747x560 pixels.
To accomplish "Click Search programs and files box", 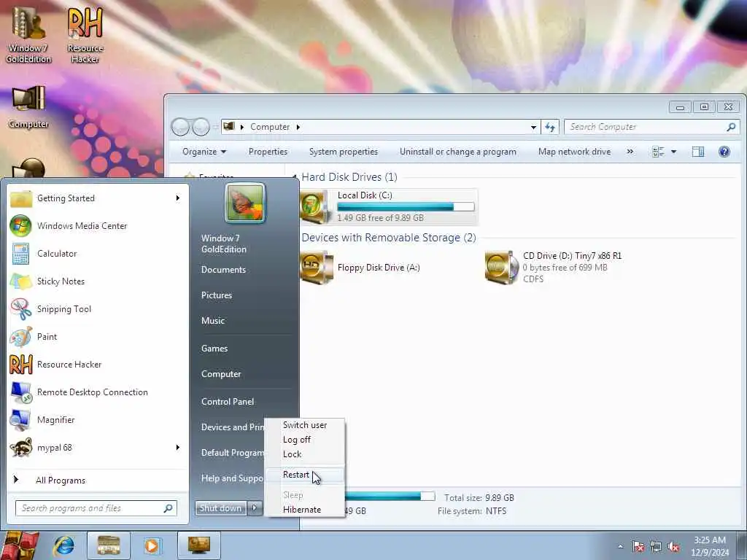I will click(x=96, y=508).
